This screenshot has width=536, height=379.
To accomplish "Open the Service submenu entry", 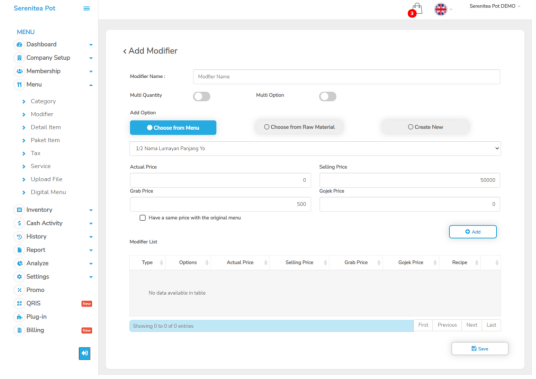I will (40, 166).
